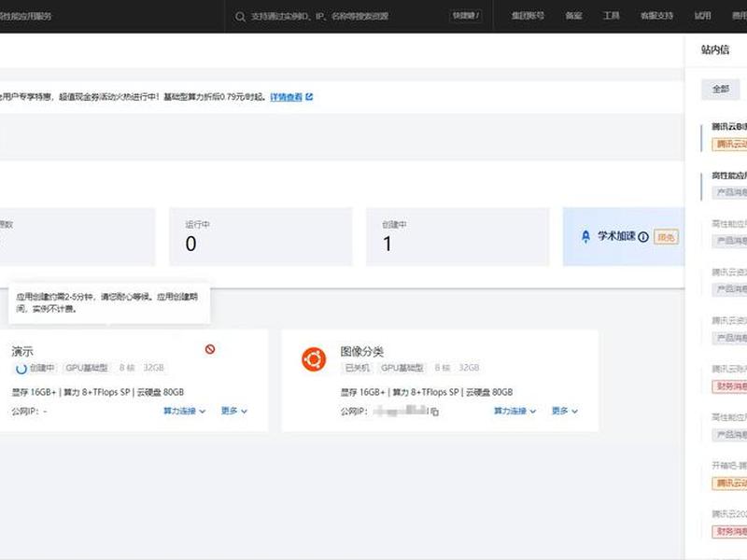Open the first 腾讯云 message in 站内信 list

point(725,135)
